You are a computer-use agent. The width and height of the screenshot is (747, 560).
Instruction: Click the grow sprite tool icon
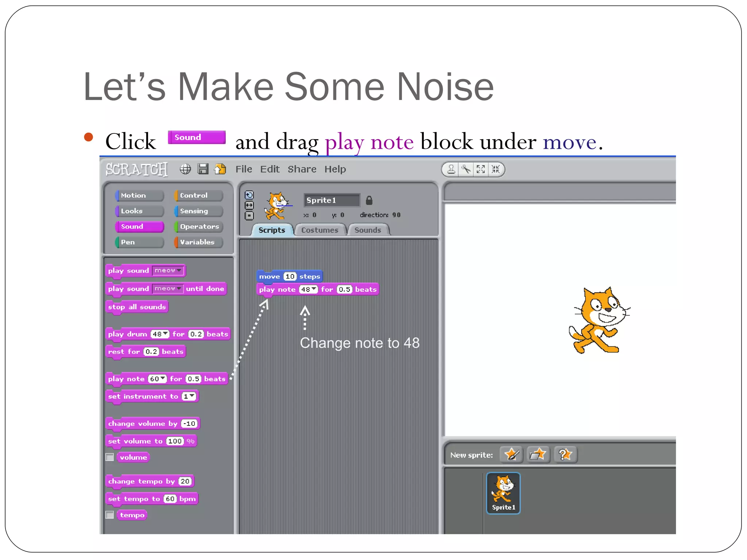click(x=481, y=170)
